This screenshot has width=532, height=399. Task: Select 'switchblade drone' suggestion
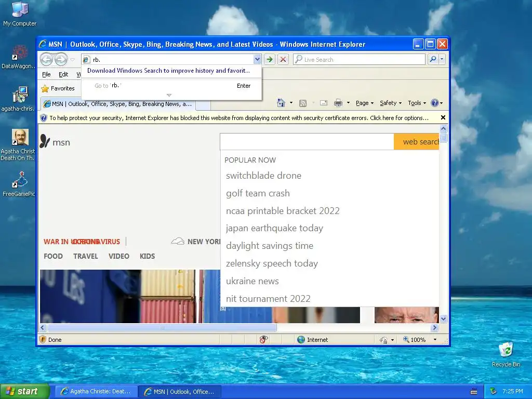point(263,176)
